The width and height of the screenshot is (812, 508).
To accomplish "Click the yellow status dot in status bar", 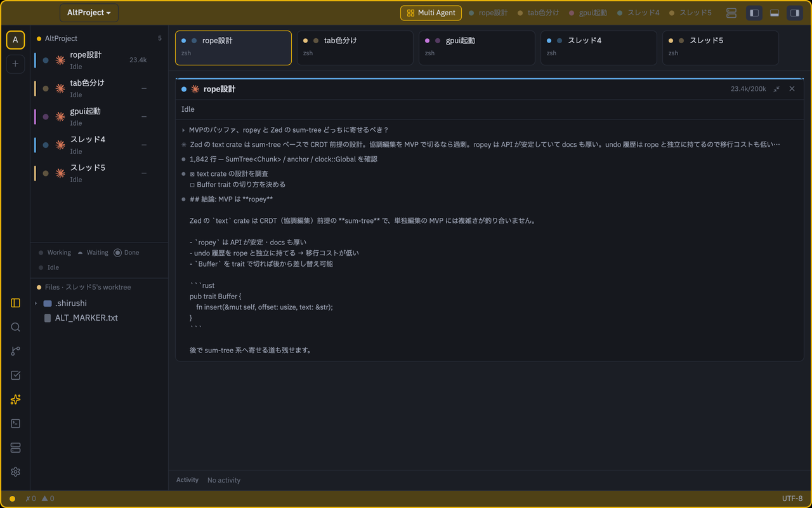I will (x=12, y=499).
